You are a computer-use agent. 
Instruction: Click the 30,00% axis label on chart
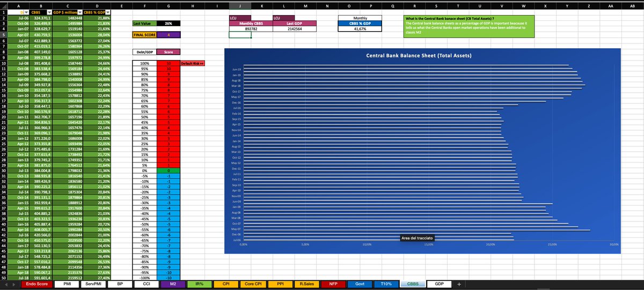pyautogui.click(x=614, y=244)
